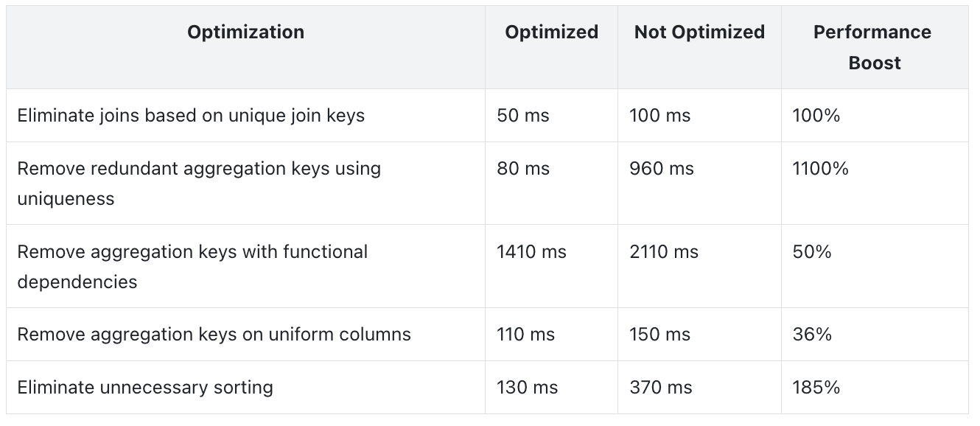Viewport: 980px width, 426px height.
Task: Select the 'Eliminate joins based on unique join keys' cell
Action: coord(191,116)
